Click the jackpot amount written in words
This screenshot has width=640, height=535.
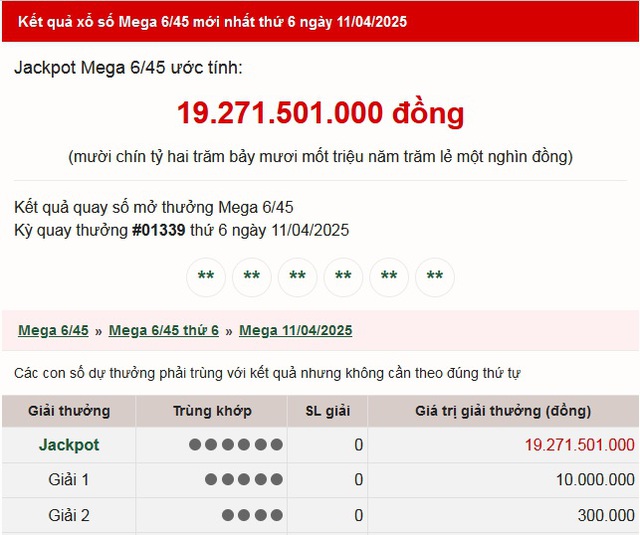pyautogui.click(x=320, y=157)
